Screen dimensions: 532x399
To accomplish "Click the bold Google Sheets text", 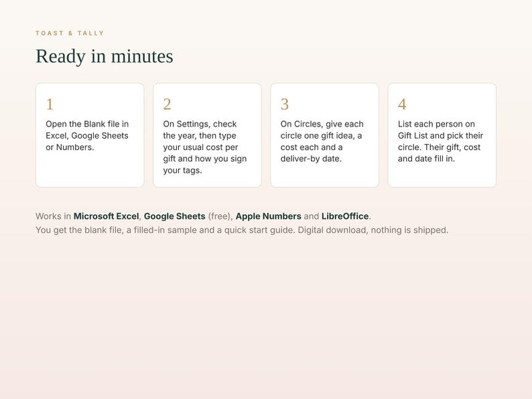I will (175, 216).
